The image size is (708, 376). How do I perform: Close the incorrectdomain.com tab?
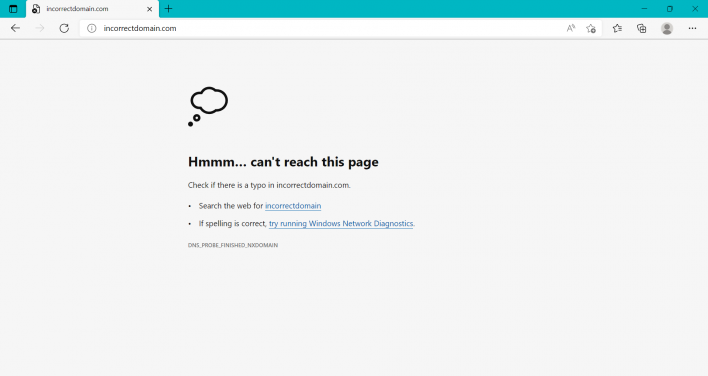149,9
